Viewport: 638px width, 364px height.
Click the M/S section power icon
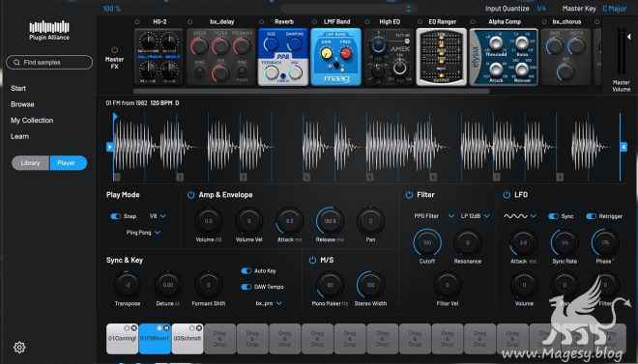(312, 260)
